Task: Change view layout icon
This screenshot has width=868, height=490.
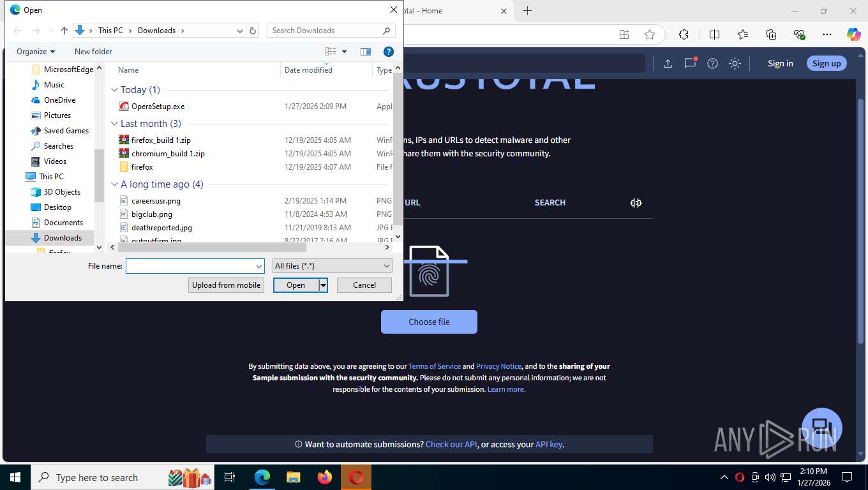Action: pos(331,52)
